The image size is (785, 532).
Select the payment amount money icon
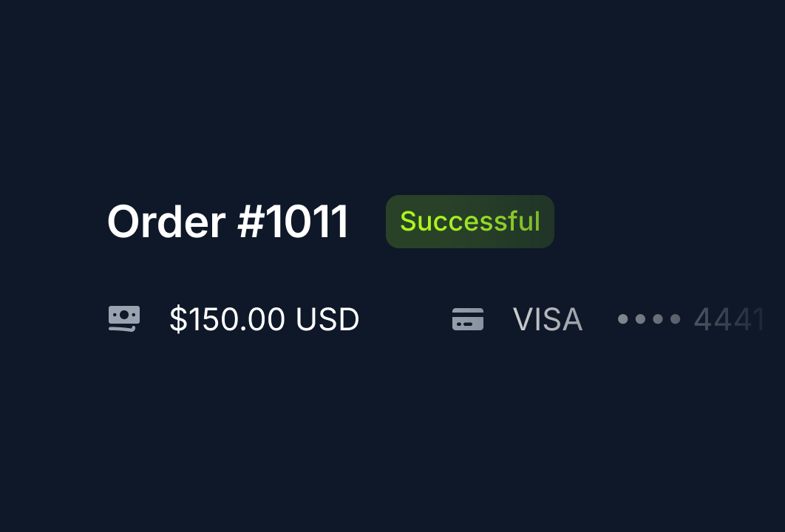(x=123, y=318)
